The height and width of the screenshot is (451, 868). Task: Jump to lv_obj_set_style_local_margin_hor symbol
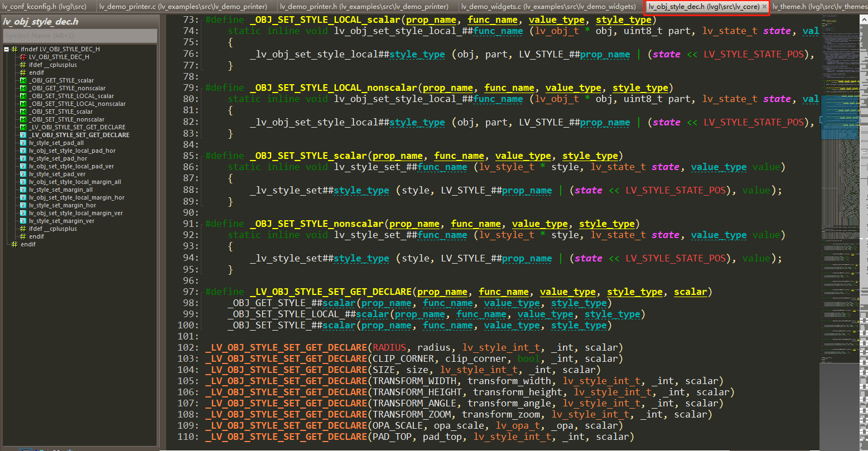coord(76,197)
